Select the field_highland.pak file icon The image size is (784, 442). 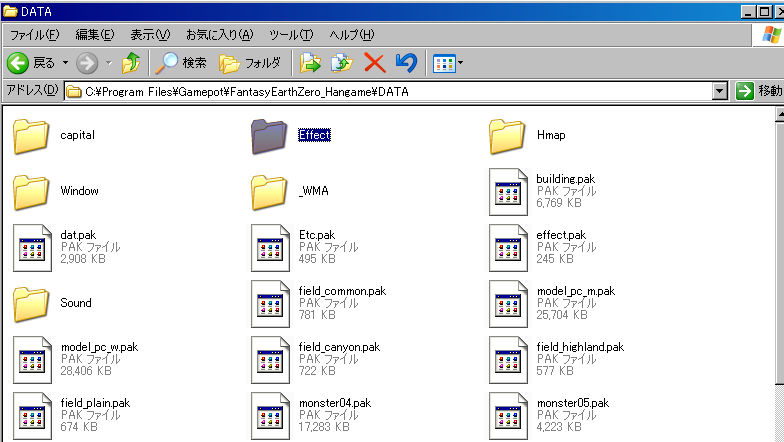pyautogui.click(x=508, y=360)
